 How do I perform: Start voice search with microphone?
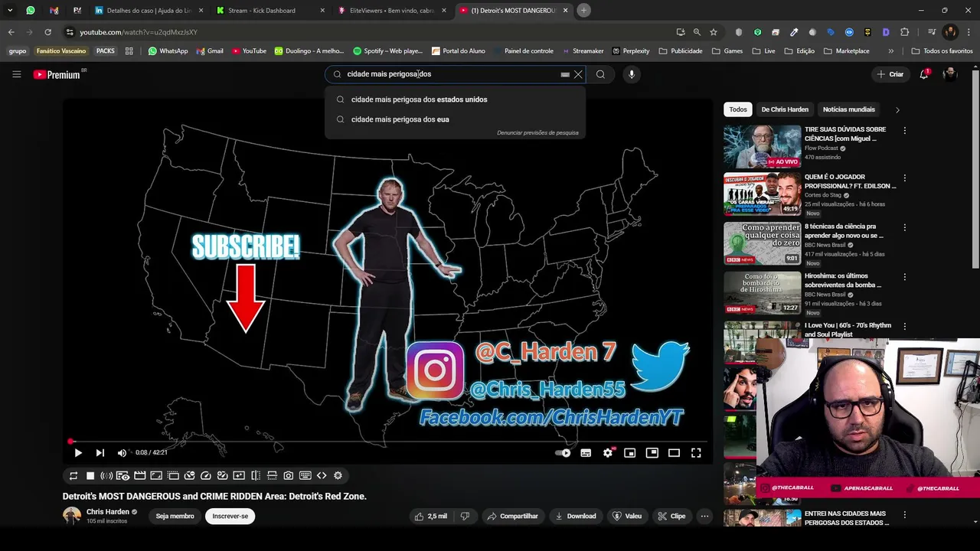632,74
